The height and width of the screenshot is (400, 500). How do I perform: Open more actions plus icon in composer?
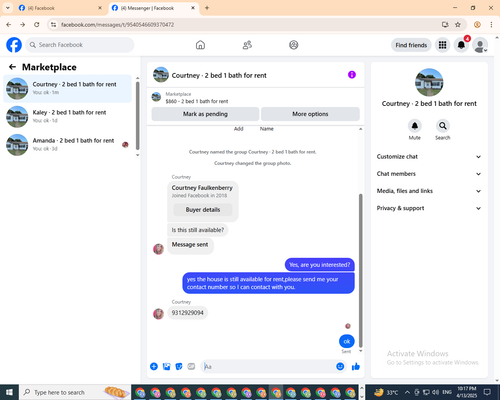[x=154, y=367]
